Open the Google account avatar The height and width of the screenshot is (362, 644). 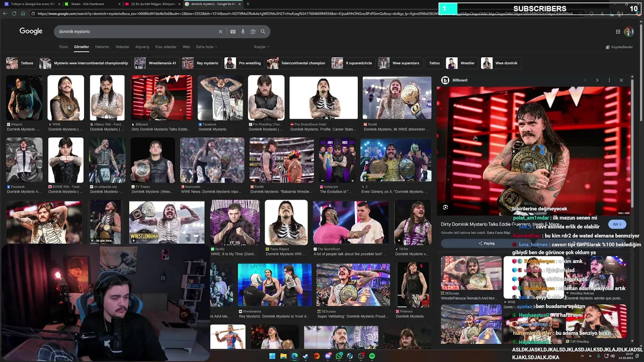[x=629, y=32]
